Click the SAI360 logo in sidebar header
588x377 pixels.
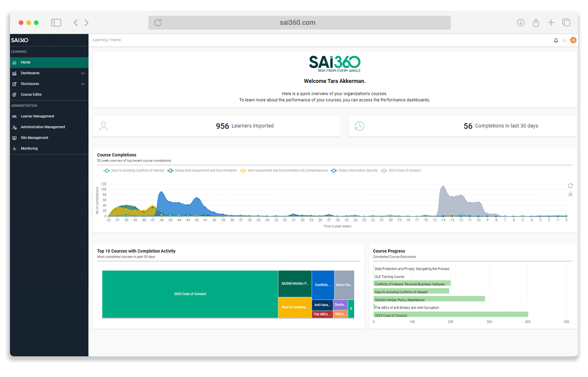pos(20,40)
